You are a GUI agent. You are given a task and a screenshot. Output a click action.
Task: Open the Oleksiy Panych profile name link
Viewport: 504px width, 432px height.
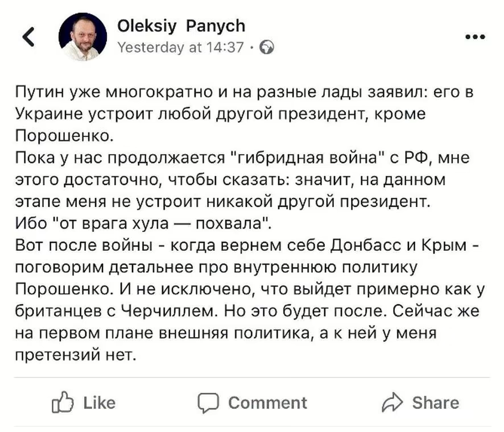(x=181, y=26)
